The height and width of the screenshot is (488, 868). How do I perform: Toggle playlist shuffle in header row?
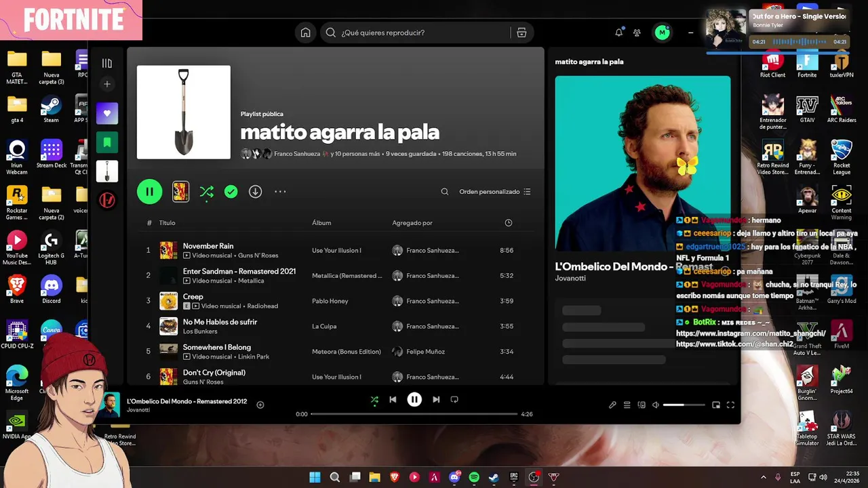coord(207,192)
